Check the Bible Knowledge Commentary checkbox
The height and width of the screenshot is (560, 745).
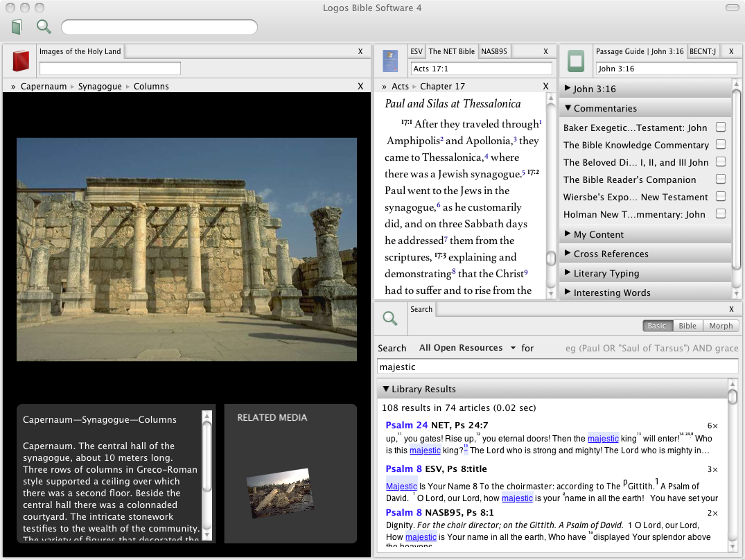coord(721,144)
